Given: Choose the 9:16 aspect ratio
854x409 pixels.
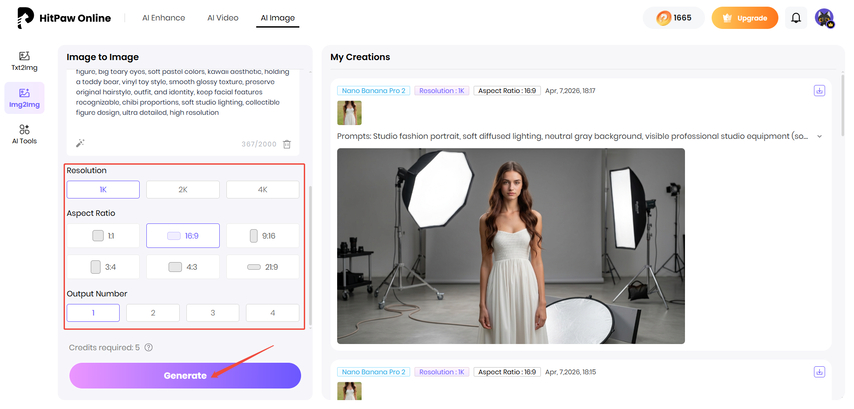Looking at the screenshot, I should pyautogui.click(x=262, y=235).
